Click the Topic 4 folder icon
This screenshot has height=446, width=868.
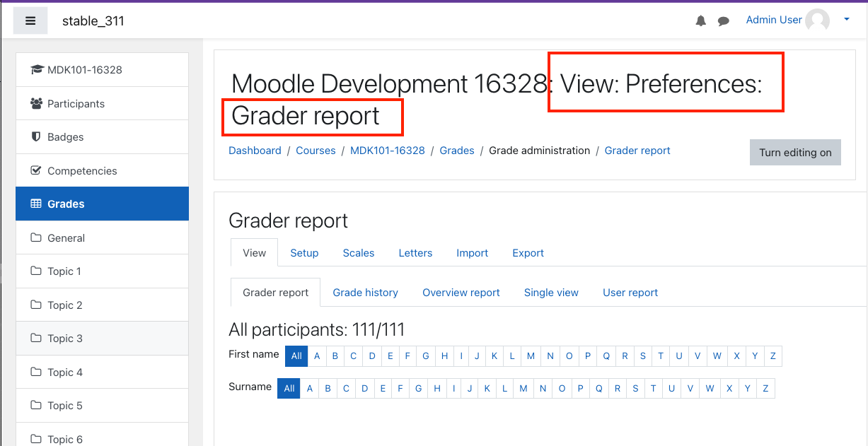(x=36, y=372)
